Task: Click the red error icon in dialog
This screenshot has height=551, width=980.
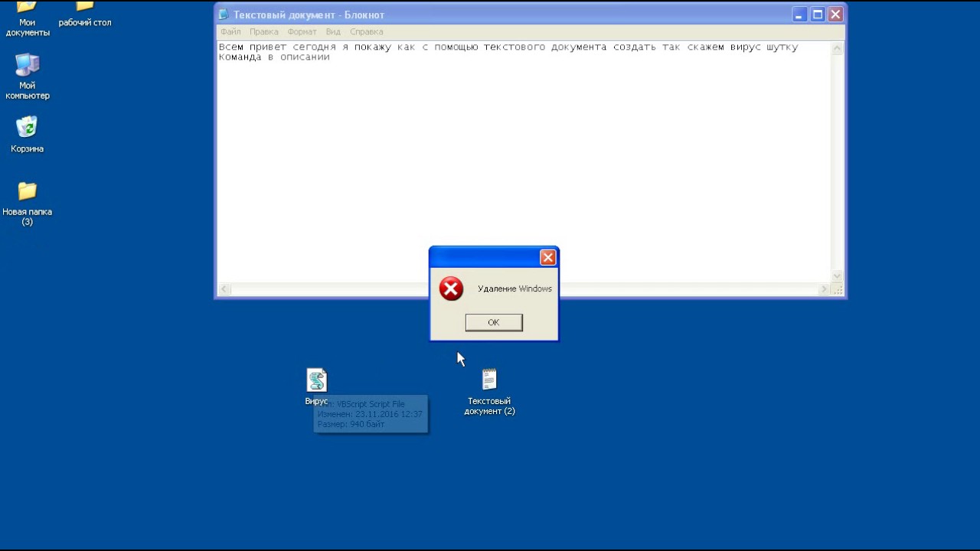Action: pyautogui.click(x=451, y=289)
